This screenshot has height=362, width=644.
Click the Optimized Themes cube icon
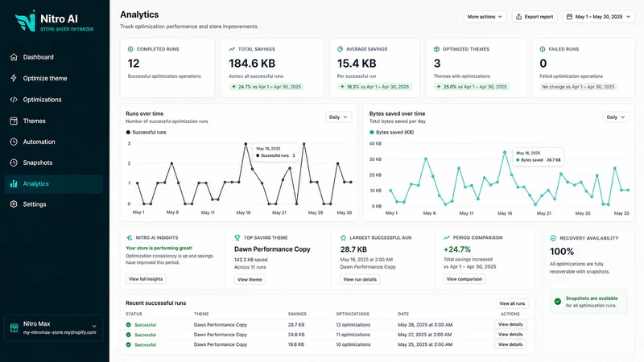[436, 49]
